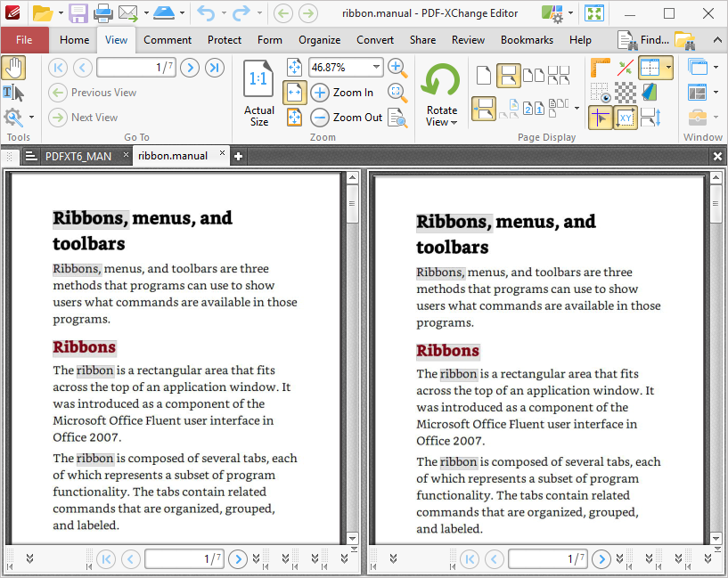Click the Actual Size button
Viewport: 728px width, 578px height.
coord(259,93)
